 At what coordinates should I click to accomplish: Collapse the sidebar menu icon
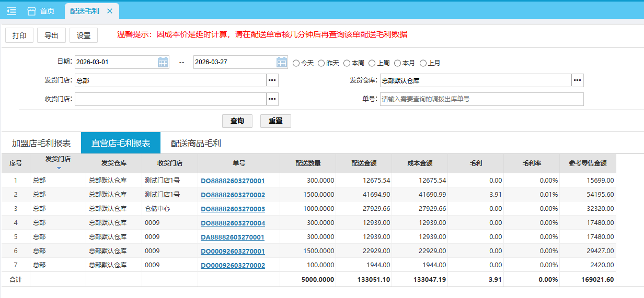tap(11, 11)
